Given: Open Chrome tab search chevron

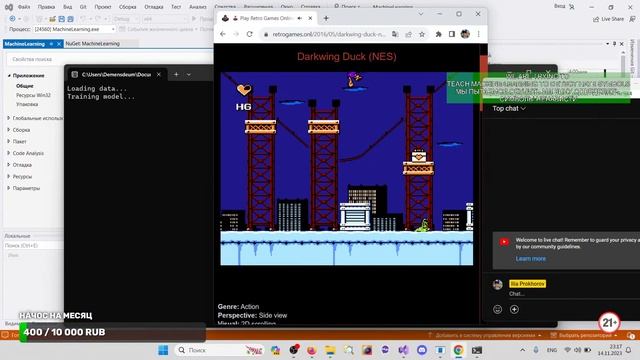Looking at the screenshot, I should (421, 14).
